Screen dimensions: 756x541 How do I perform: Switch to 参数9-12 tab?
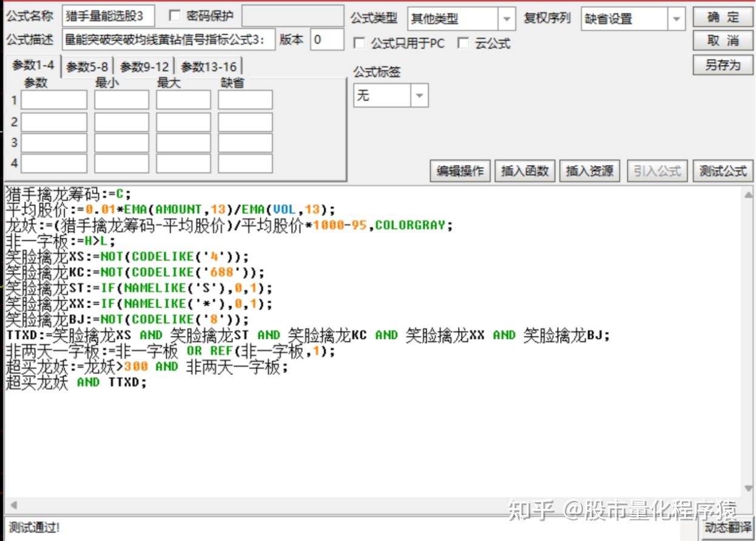coord(144,67)
